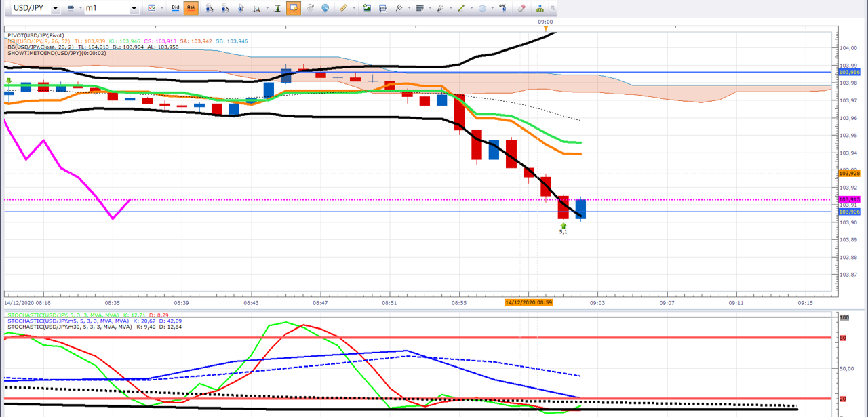Image resolution: width=868 pixels, height=417 pixels.
Task: Click the STOCHASTIC(USD/JPY.m5) indicator label
Action: coord(69,321)
